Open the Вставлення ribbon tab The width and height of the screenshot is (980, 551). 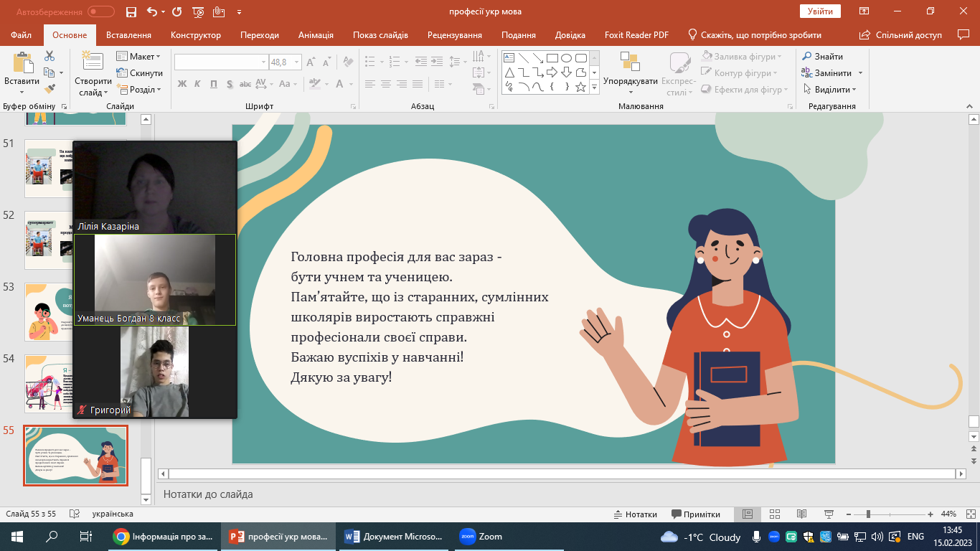point(128,35)
